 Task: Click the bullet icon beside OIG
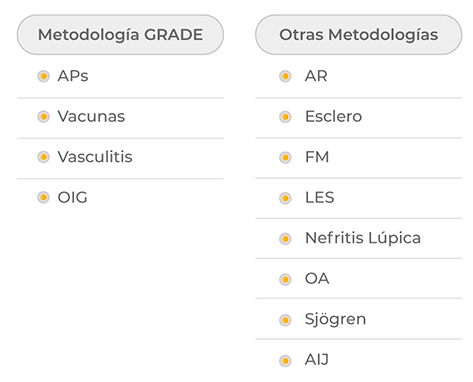[x=43, y=197]
